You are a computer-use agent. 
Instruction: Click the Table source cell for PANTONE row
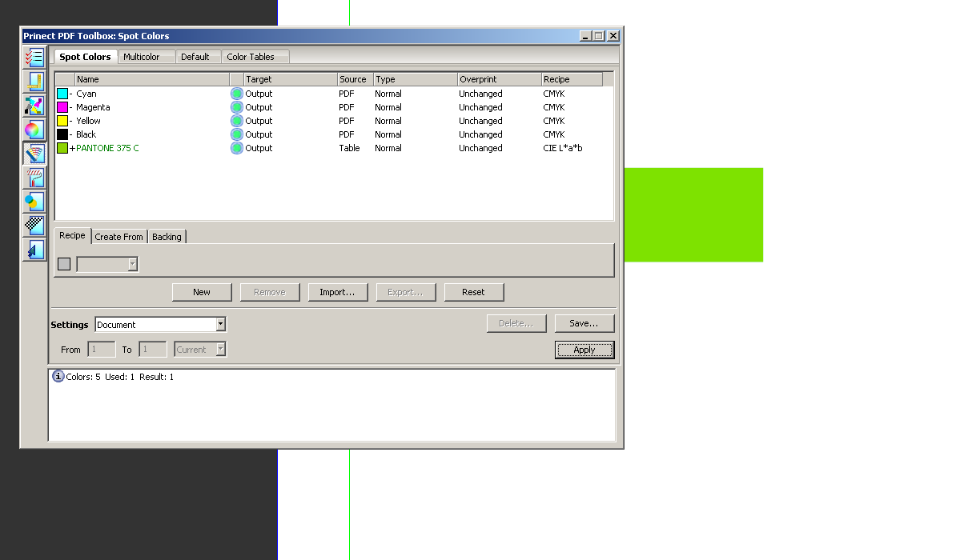(x=349, y=148)
